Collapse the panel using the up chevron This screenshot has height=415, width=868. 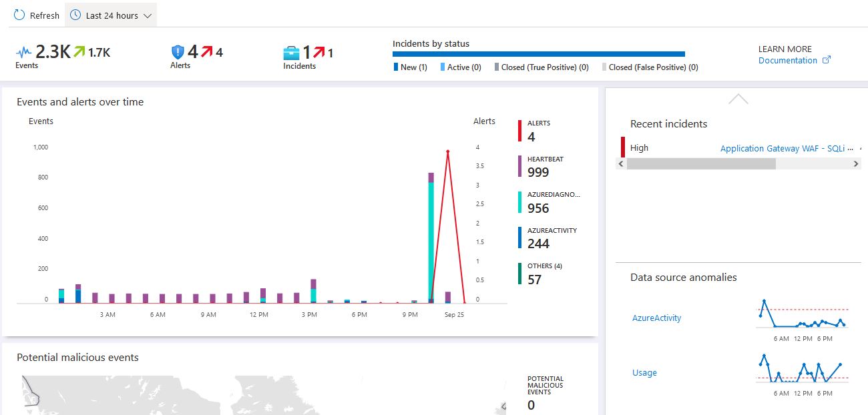click(738, 99)
